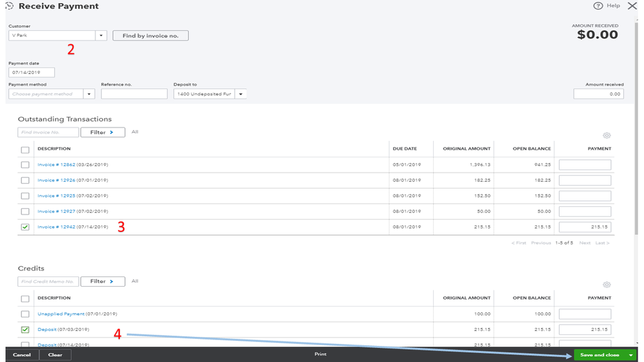The image size is (644, 362).
Task: Click 941.25 open balance cell
Action: 543,165
